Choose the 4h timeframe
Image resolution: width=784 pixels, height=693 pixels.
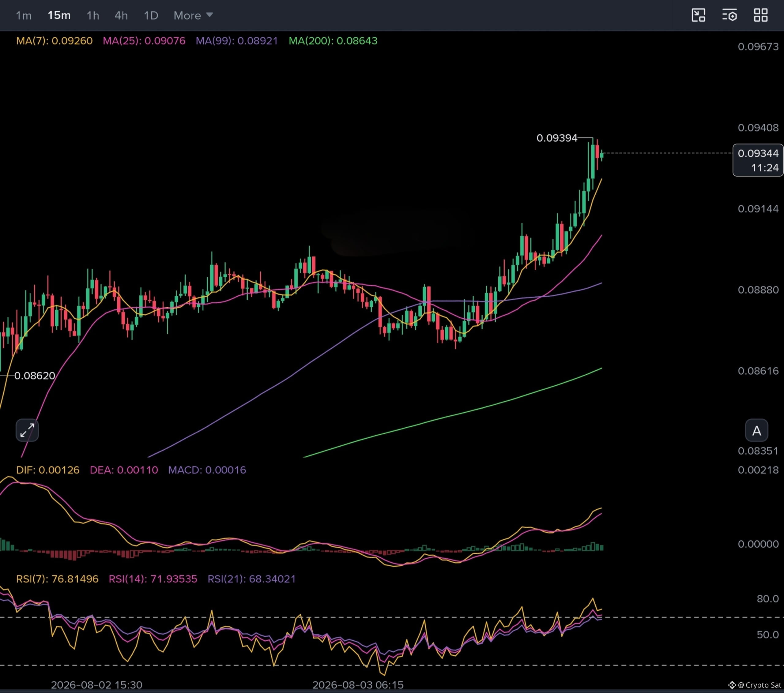coord(121,15)
